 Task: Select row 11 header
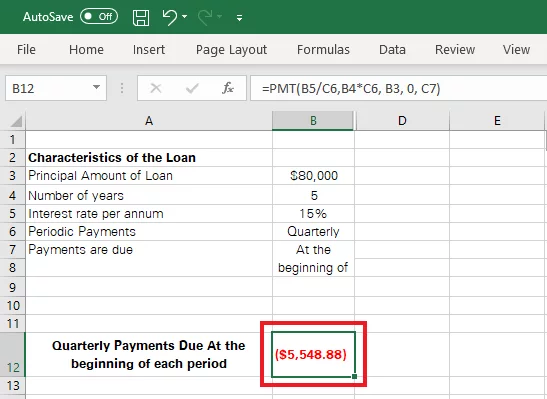[13, 324]
